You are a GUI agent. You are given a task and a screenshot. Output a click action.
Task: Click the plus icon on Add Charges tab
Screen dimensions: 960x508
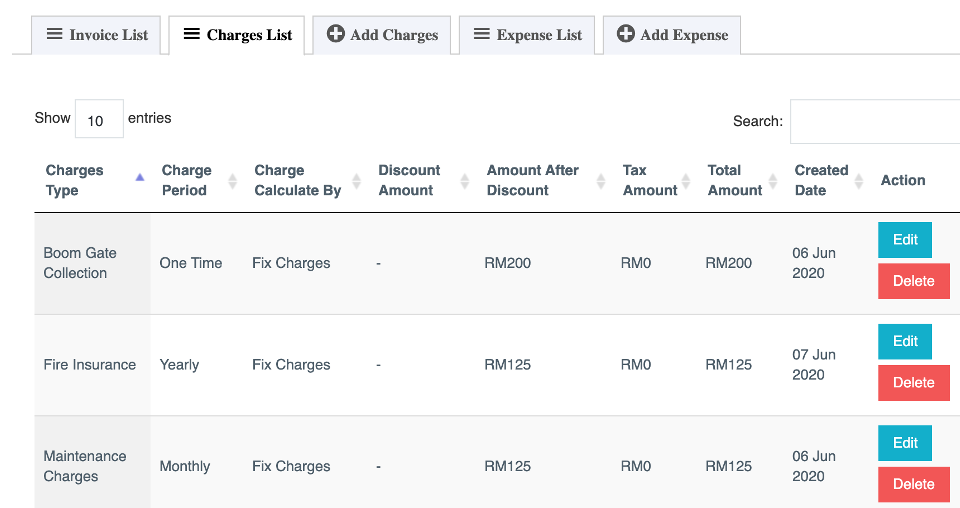point(336,34)
